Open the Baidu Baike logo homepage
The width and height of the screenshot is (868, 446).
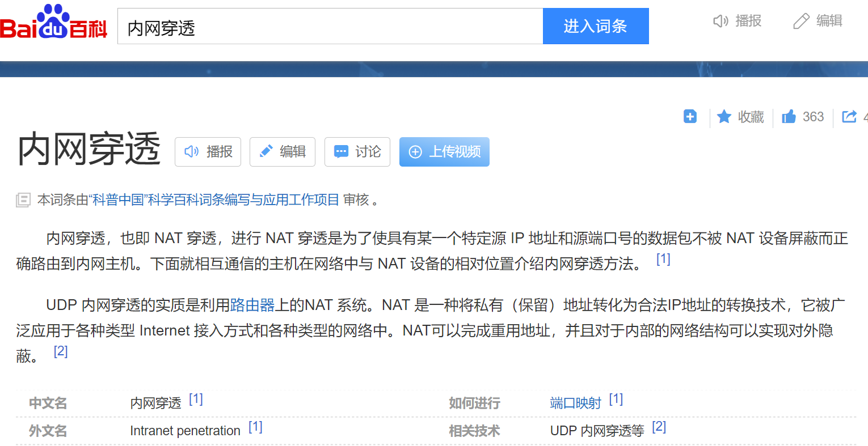click(53, 23)
